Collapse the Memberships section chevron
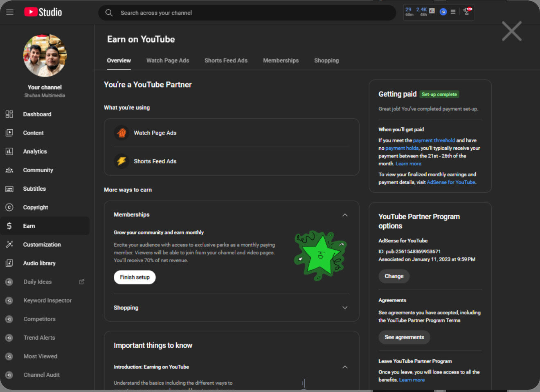This screenshot has height=392, width=540. 345,215
